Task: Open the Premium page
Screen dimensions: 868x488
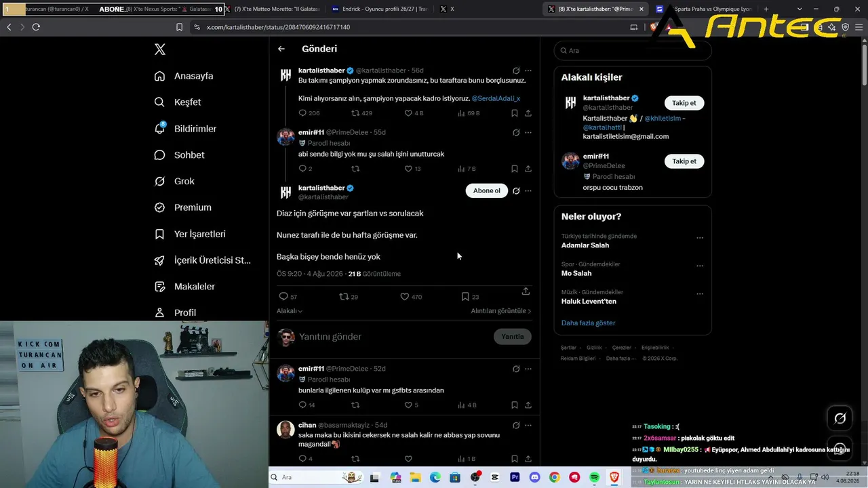Action: coord(182,207)
